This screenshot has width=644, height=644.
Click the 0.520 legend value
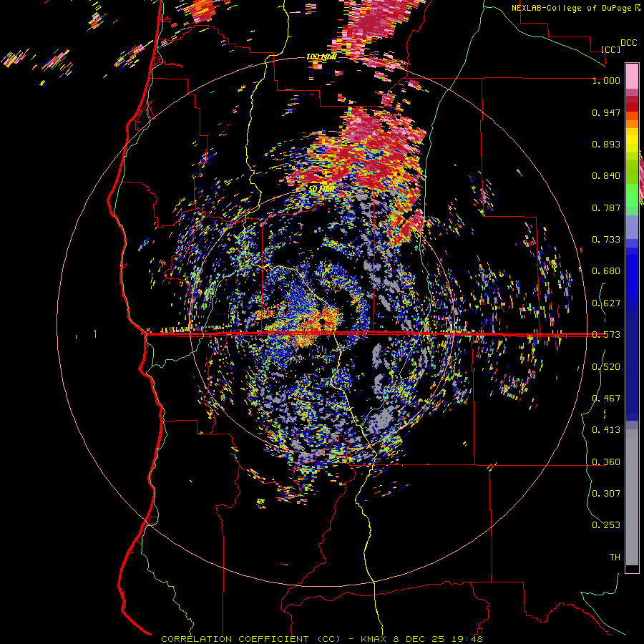pyautogui.click(x=606, y=367)
